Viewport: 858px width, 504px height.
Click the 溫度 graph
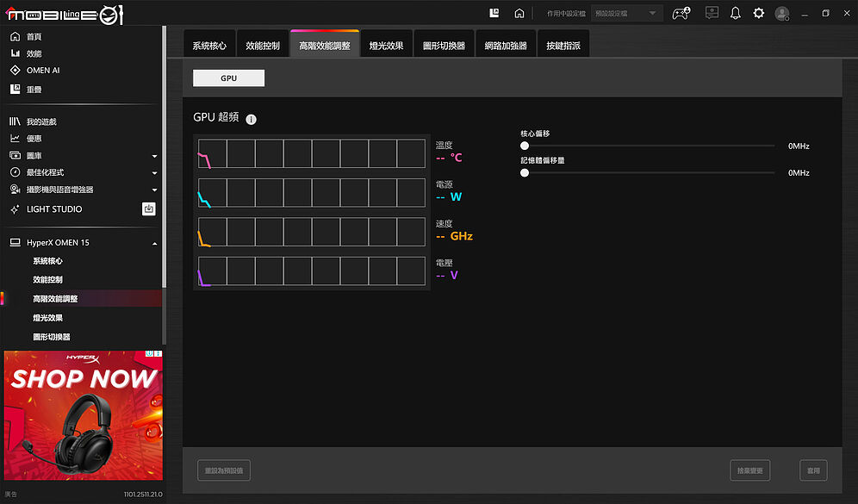(312, 153)
